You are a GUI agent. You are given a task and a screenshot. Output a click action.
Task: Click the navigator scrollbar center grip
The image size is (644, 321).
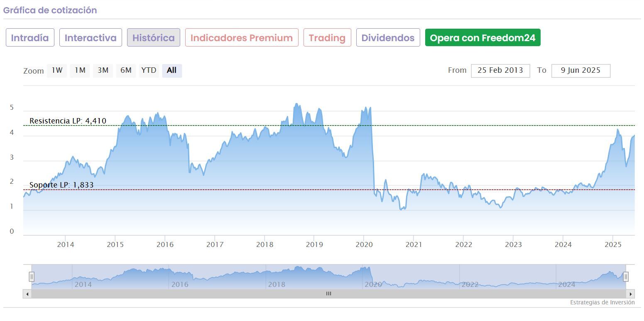(328, 294)
